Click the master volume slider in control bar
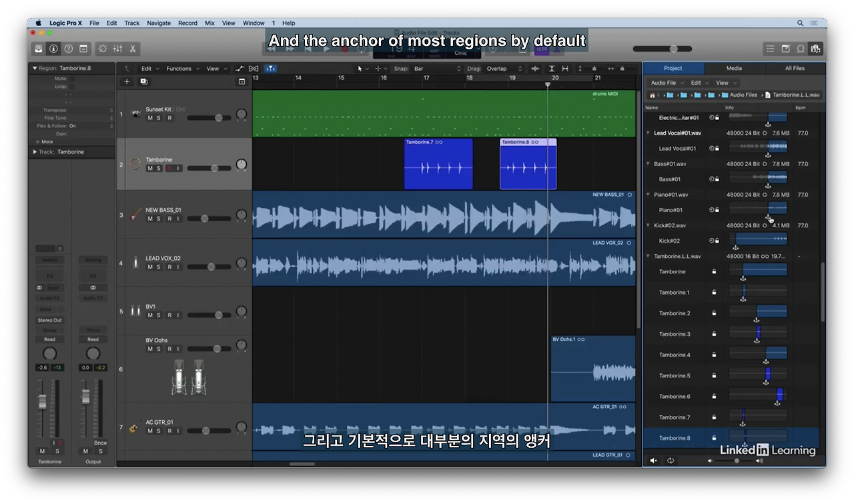The height and width of the screenshot is (504, 854). pyautogui.click(x=664, y=49)
